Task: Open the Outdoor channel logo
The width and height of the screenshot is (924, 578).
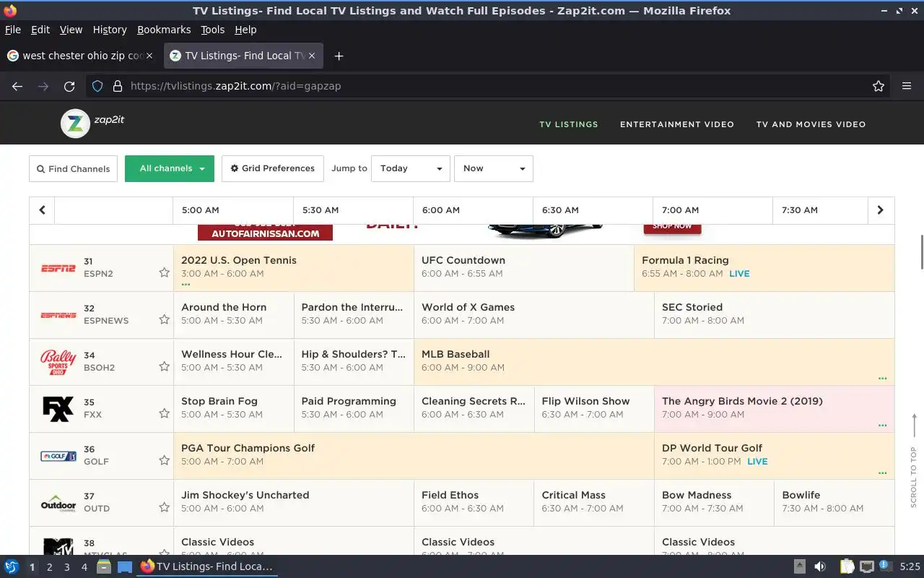Action: point(58,504)
